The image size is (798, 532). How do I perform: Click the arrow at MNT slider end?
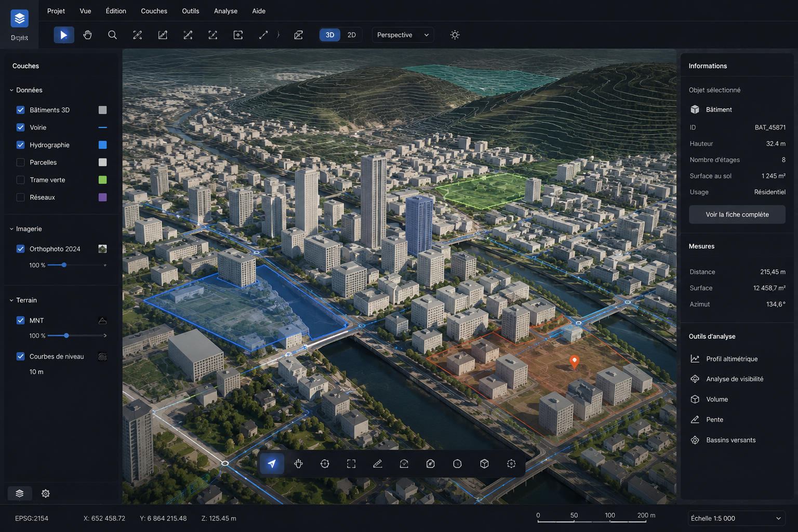(x=105, y=336)
